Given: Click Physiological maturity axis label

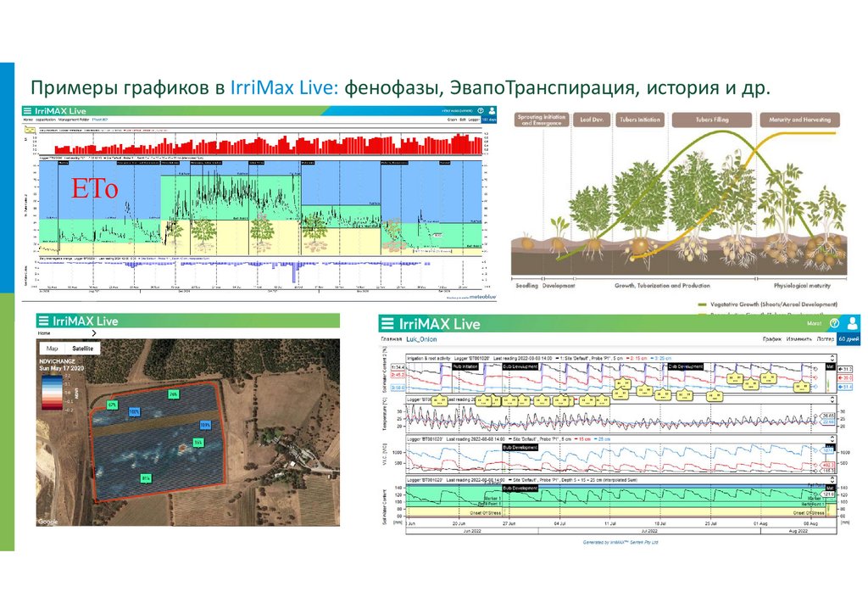Looking at the screenshot, I should 802,286.
